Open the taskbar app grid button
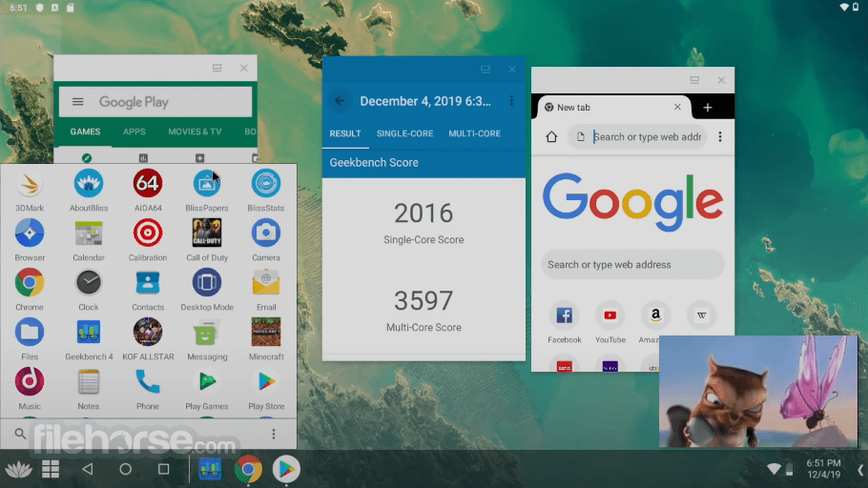The height and width of the screenshot is (488, 868). pyautogui.click(x=51, y=469)
